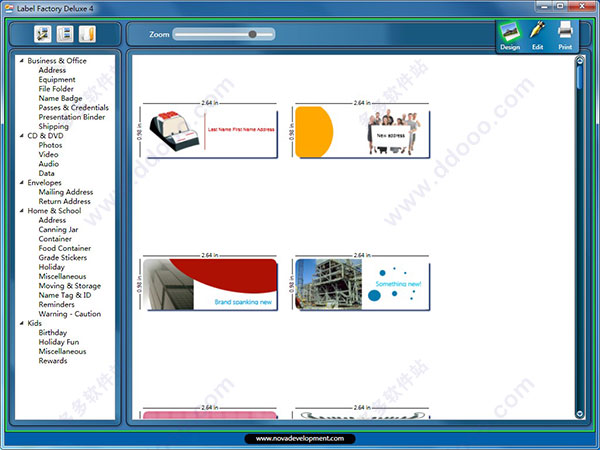Collapse the Home & School category
This screenshot has height=450, width=600.
(x=22, y=210)
